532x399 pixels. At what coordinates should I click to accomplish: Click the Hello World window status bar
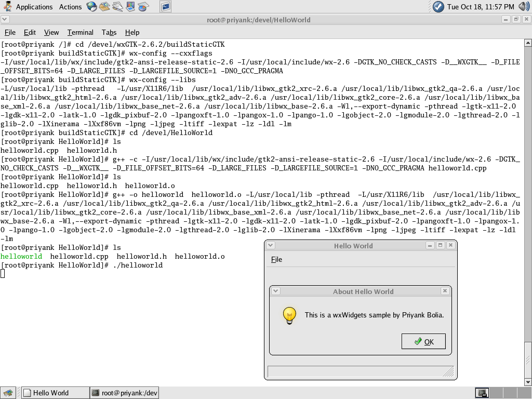click(361, 371)
